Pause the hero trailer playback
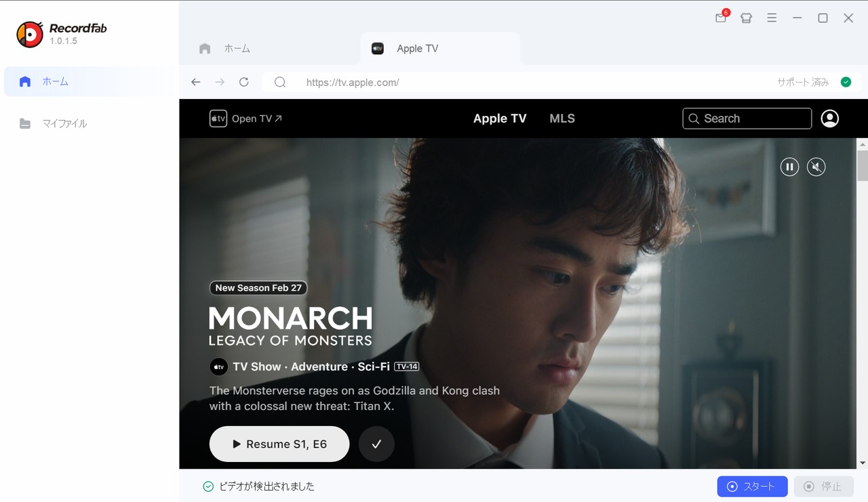Screen dimensions: 868x502 coord(789,167)
